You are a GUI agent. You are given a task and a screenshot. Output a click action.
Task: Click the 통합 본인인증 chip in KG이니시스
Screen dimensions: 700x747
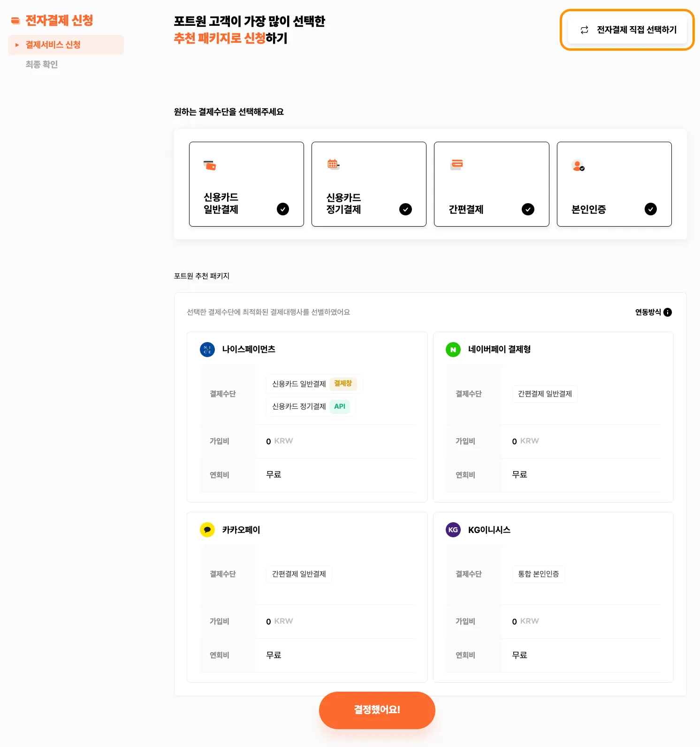pyautogui.click(x=538, y=574)
